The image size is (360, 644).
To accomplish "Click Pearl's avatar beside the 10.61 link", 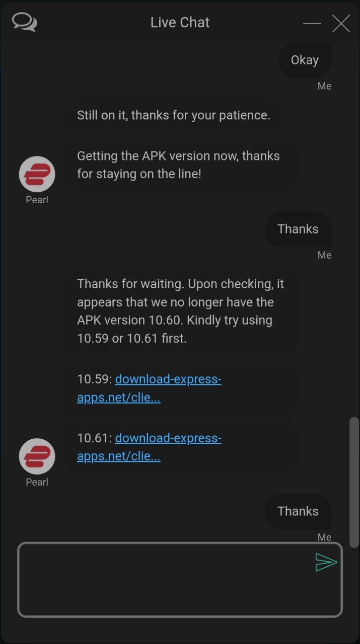I will [x=37, y=457].
